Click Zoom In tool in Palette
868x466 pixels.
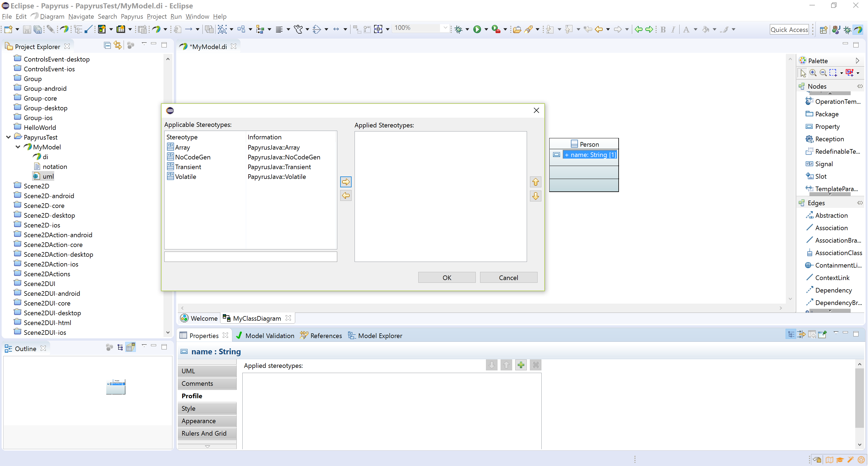tap(813, 73)
